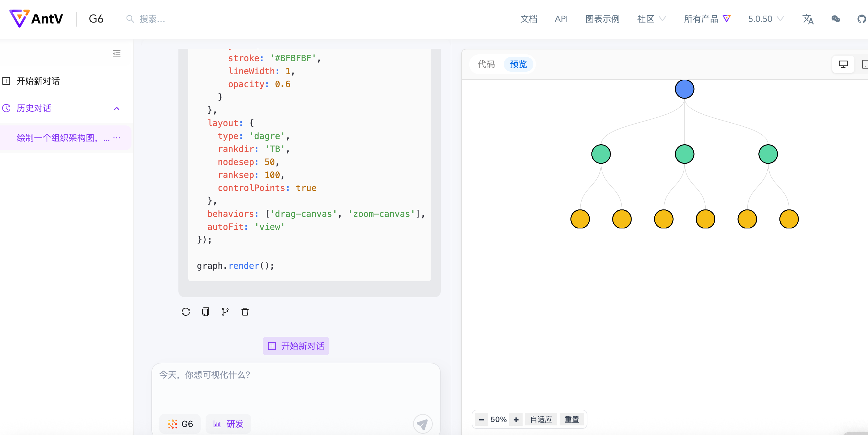This screenshot has height=435, width=868.
Task: Collapse the 历史对话 section
Action: [117, 108]
